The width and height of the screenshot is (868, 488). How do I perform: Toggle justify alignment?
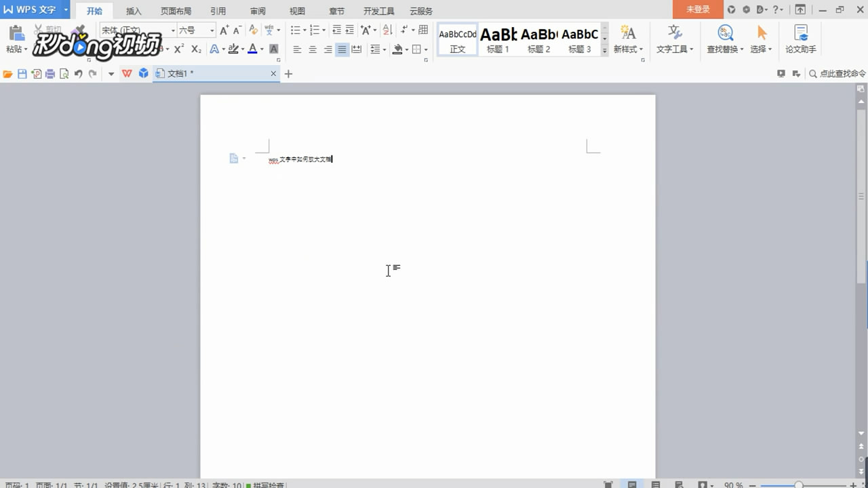(342, 49)
